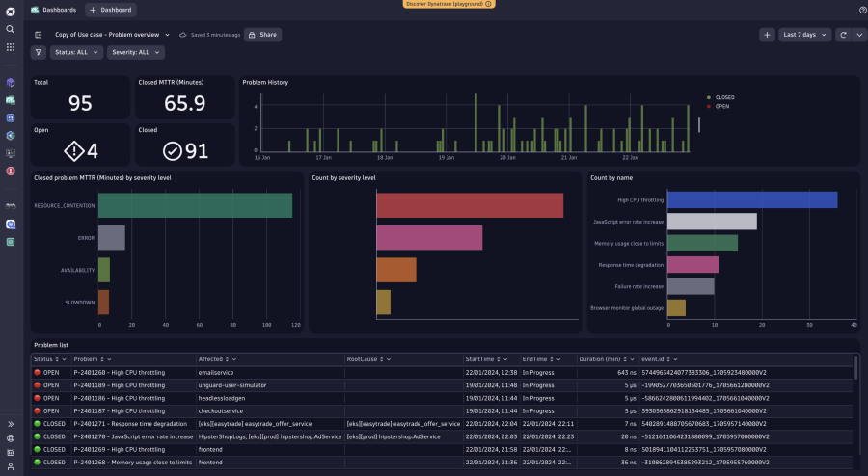The width and height of the screenshot is (868, 476).
Task: Select problem P-2401271 Response time degradation
Action: [x=130, y=424]
